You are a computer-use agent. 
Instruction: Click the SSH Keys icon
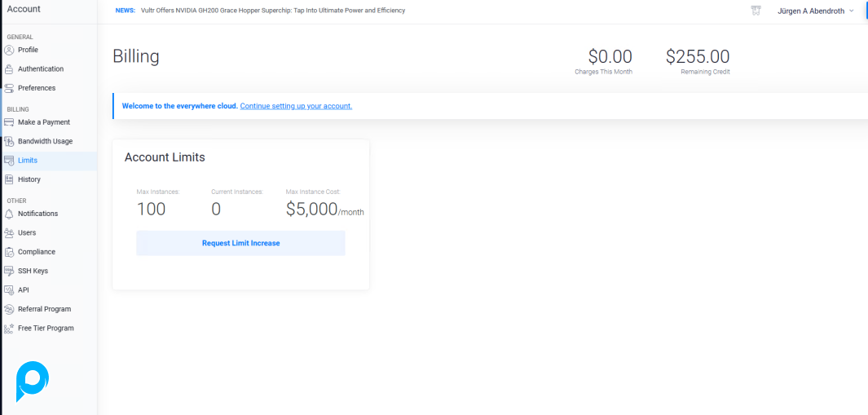coord(9,271)
